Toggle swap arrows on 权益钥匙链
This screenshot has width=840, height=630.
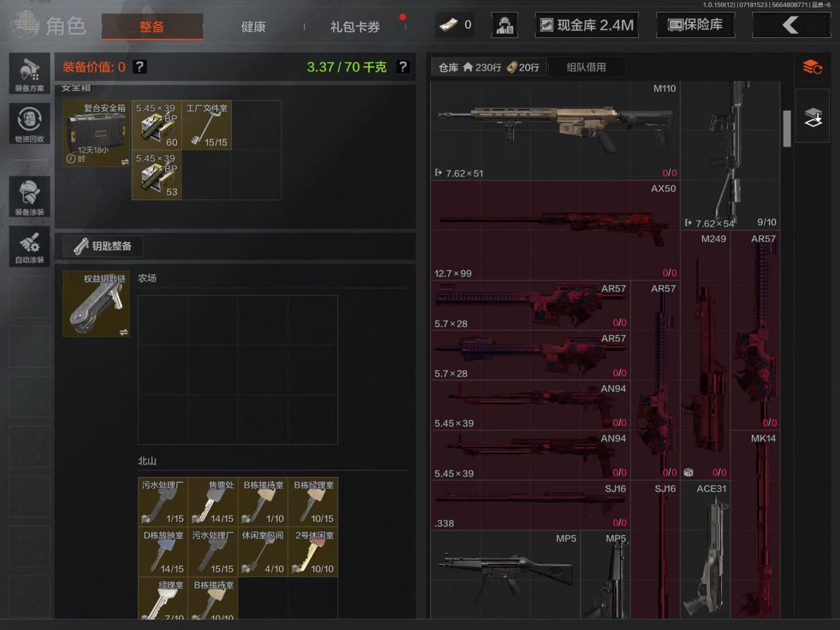[124, 332]
